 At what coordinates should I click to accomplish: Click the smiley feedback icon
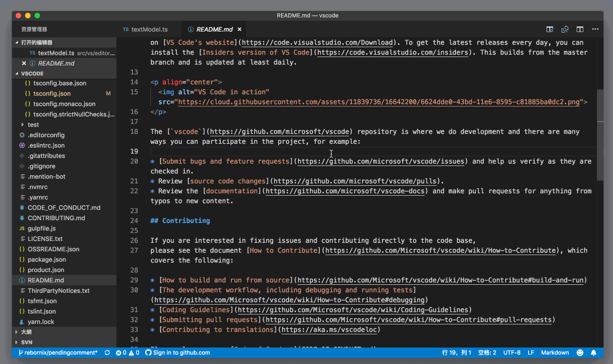580,353
